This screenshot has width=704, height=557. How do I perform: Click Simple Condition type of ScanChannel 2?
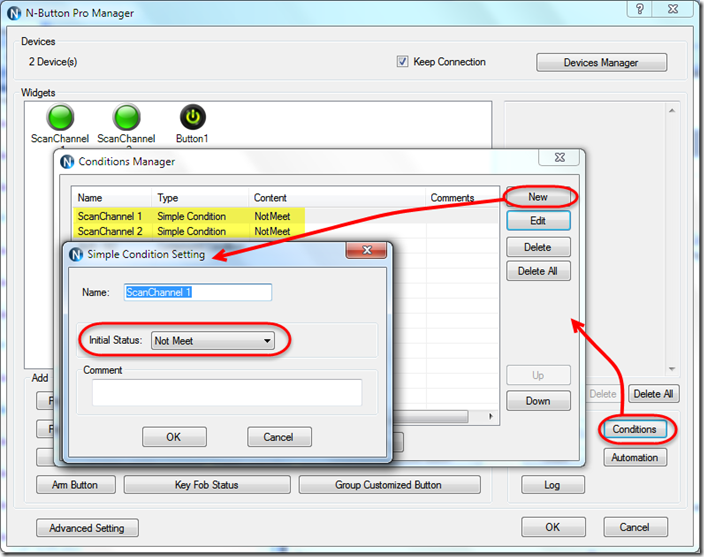click(191, 232)
